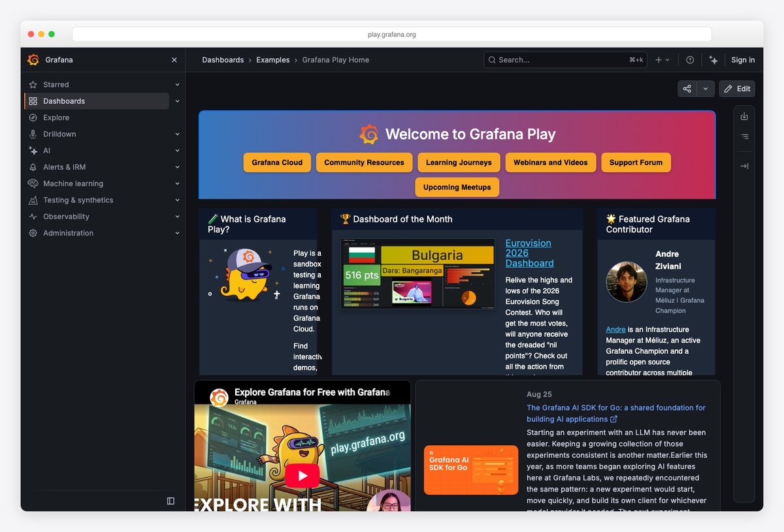Viewport: 784px width, 532px height.
Task: Expand the Testing & synthetics chevron
Action: click(177, 200)
